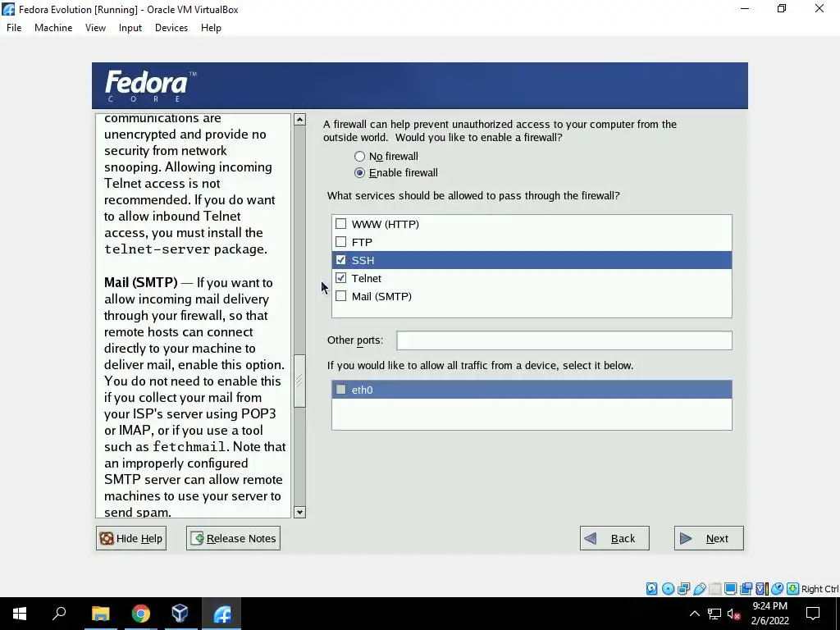Check the WWW (HTTP) checkbox

point(340,223)
